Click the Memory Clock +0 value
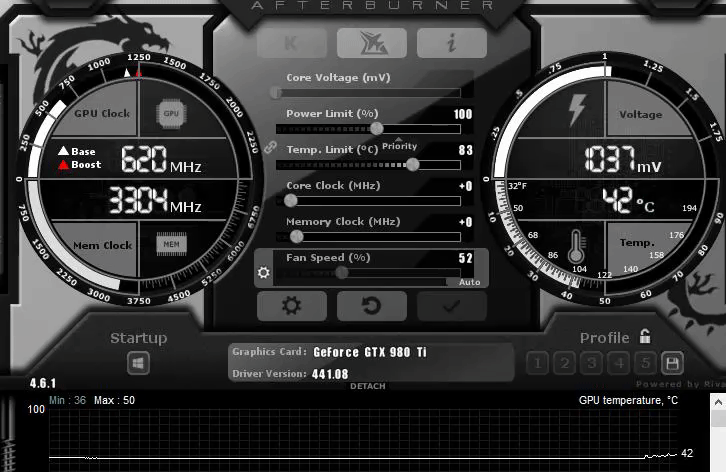This screenshot has height=472, width=726. click(465, 222)
